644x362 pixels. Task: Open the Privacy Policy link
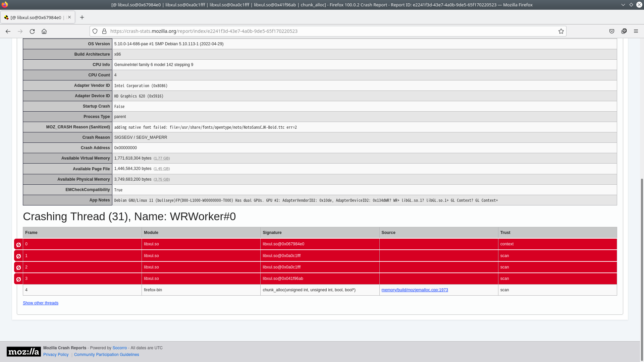56,355
